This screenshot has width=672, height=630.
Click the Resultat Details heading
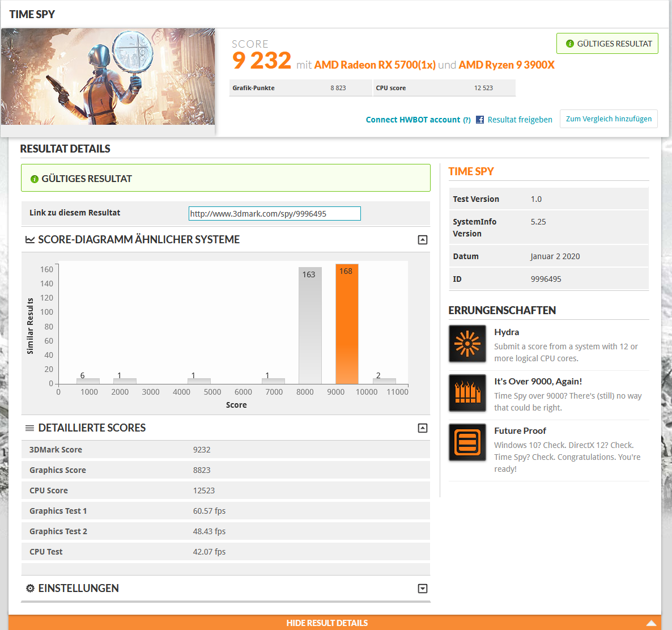point(65,149)
